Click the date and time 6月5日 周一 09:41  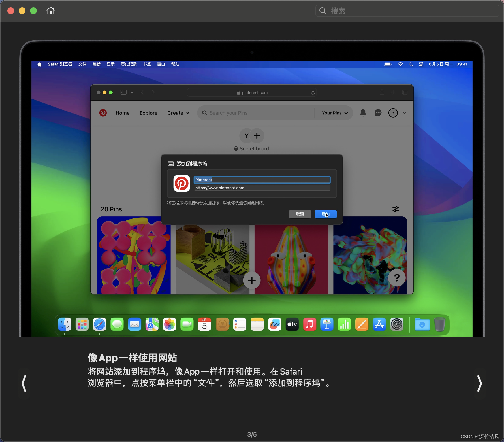coord(448,64)
